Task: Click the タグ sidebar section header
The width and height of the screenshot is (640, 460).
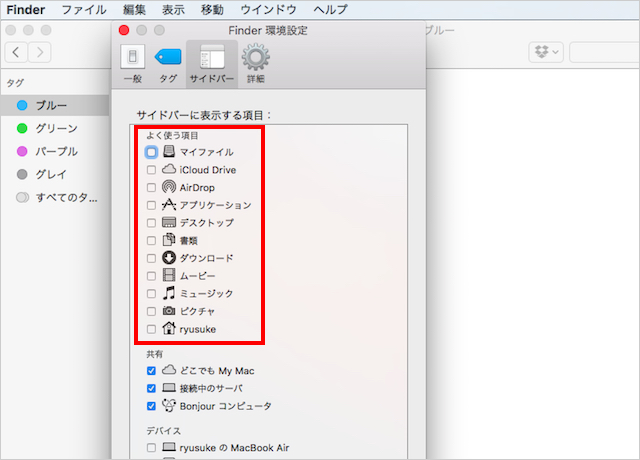Action: [x=16, y=83]
